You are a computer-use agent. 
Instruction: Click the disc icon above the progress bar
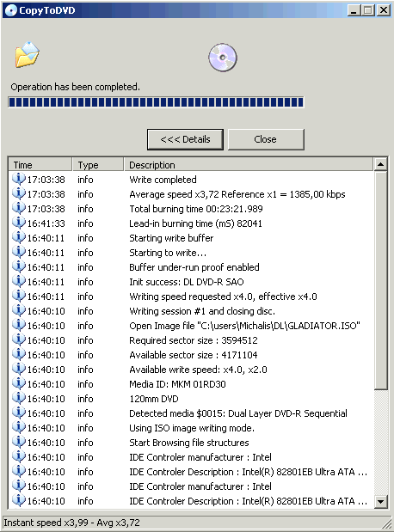(x=223, y=58)
